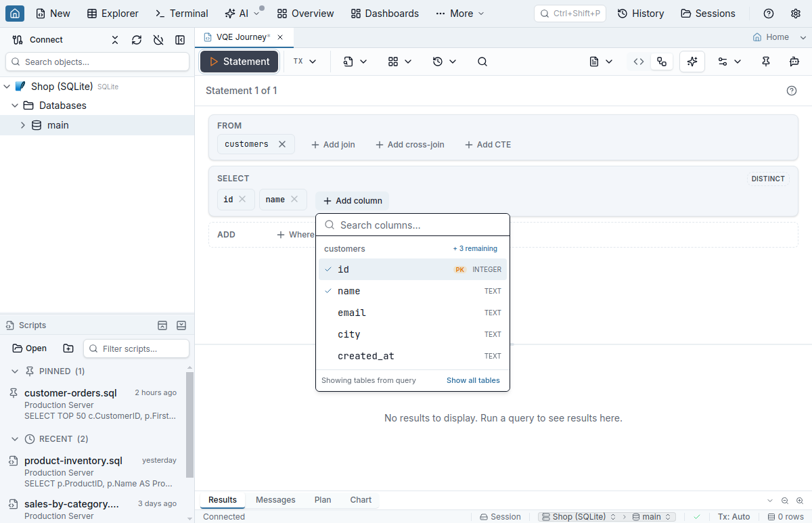Screen dimensions: 812x523
Task: Click Add CTE button
Action: 488,145
